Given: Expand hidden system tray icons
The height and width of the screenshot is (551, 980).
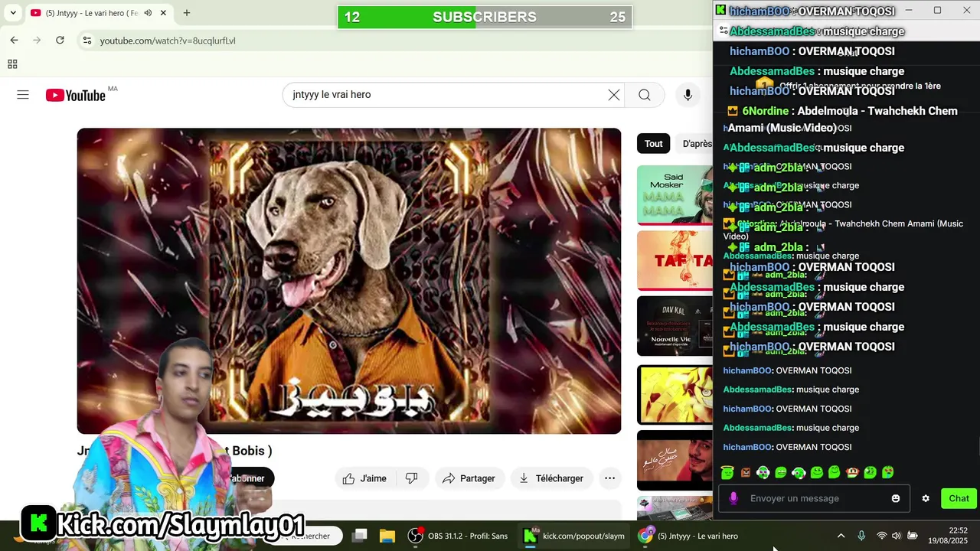Looking at the screenshot, I should pos(841,536).
